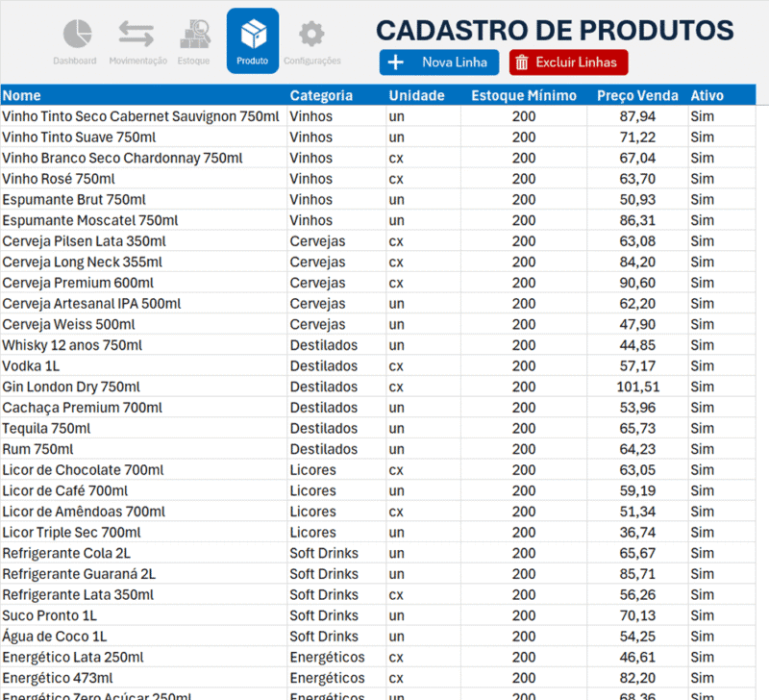Viewport: 769px width, 700px height.
Task: Select cell Cerveja Artesanal IPA 500ml
Action: pyautogui.click(x=143, y=304)
